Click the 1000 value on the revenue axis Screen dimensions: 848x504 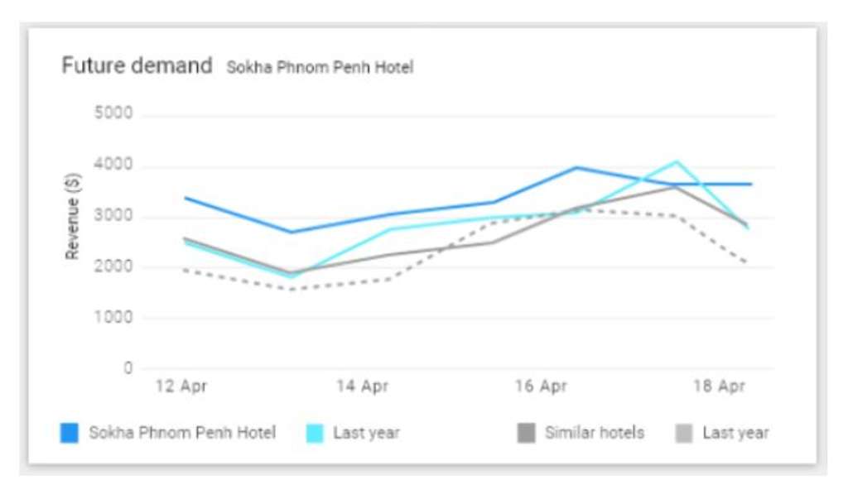click(115, 318)
